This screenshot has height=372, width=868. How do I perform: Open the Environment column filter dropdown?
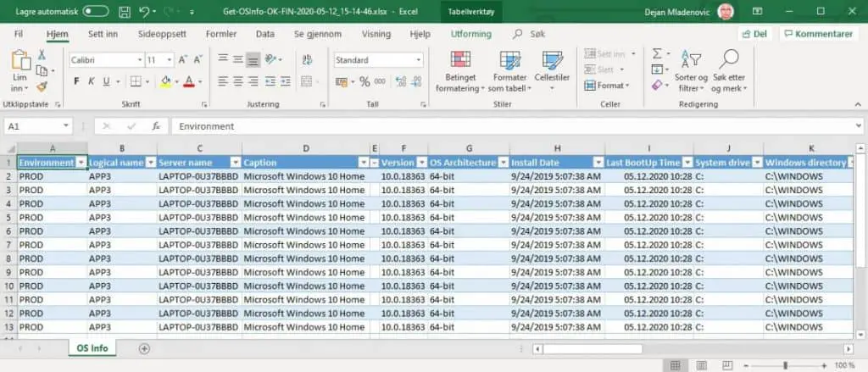pos(81,163)
